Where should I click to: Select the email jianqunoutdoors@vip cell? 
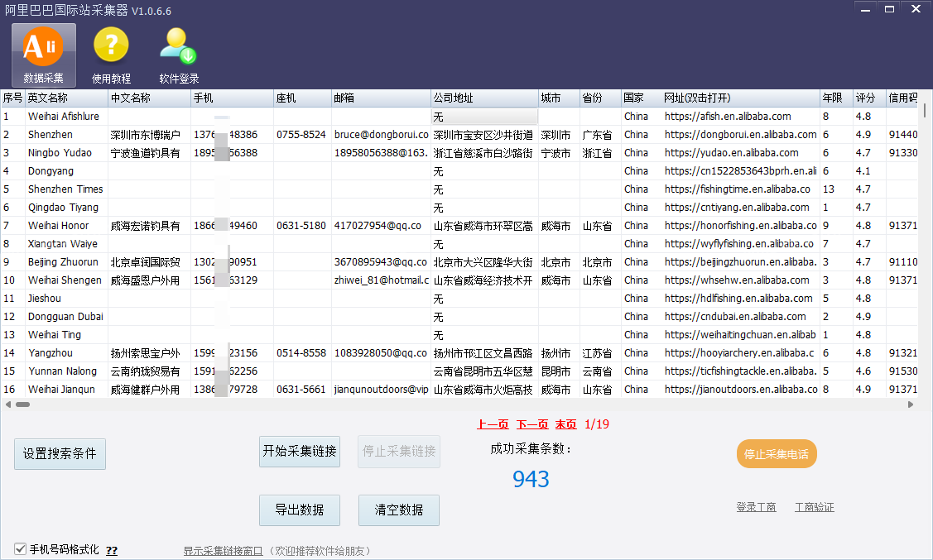pyautogui.click(x=382, y=390)
